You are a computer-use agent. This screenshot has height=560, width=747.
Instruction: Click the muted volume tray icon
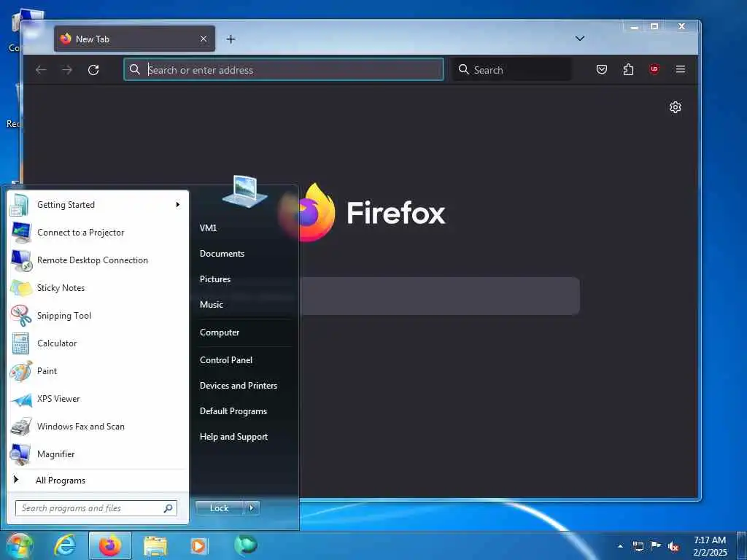point(673,547)
